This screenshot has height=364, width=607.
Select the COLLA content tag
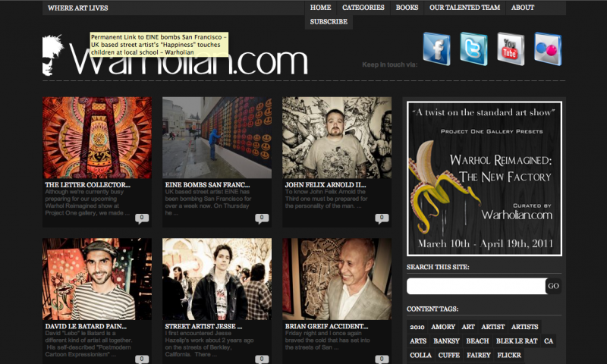click(x=421, y=355)
